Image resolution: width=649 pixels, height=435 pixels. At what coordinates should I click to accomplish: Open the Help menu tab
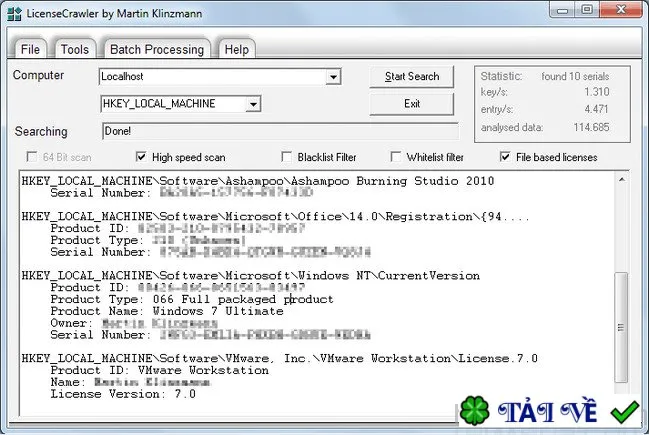237,49
